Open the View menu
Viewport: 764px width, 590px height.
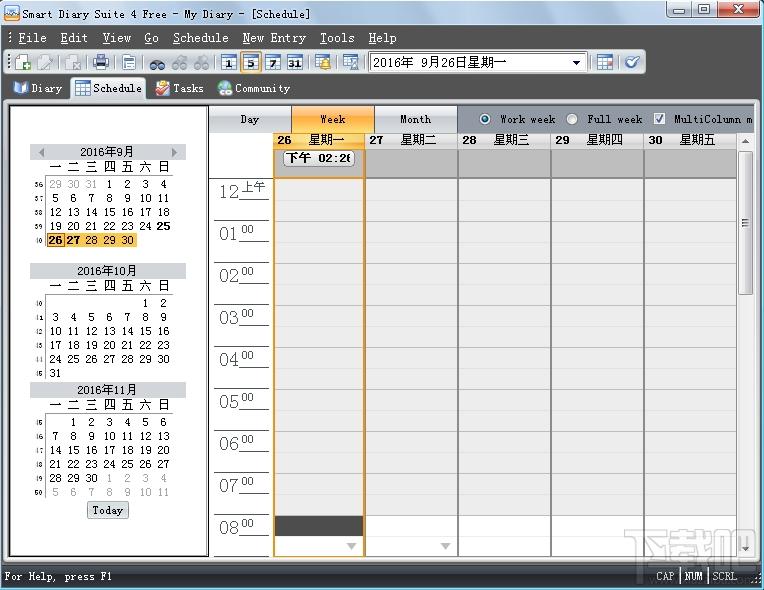[x=116, y=38]
